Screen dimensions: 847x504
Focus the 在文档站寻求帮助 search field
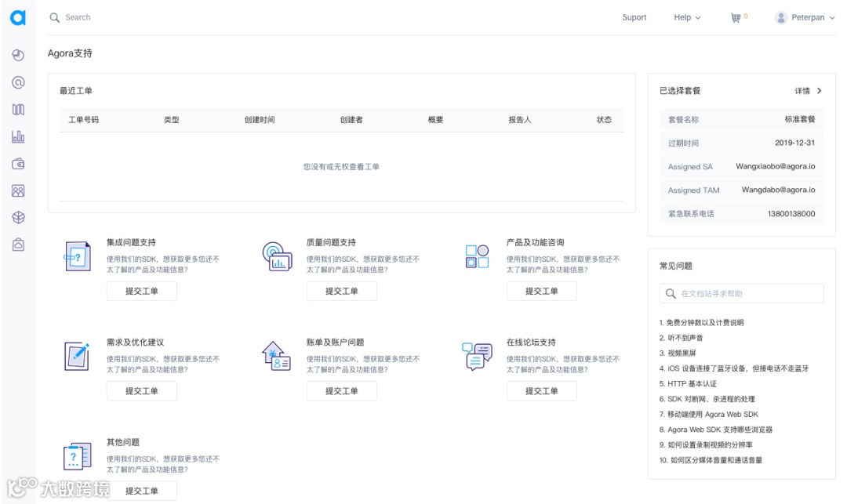pos(742,294)
